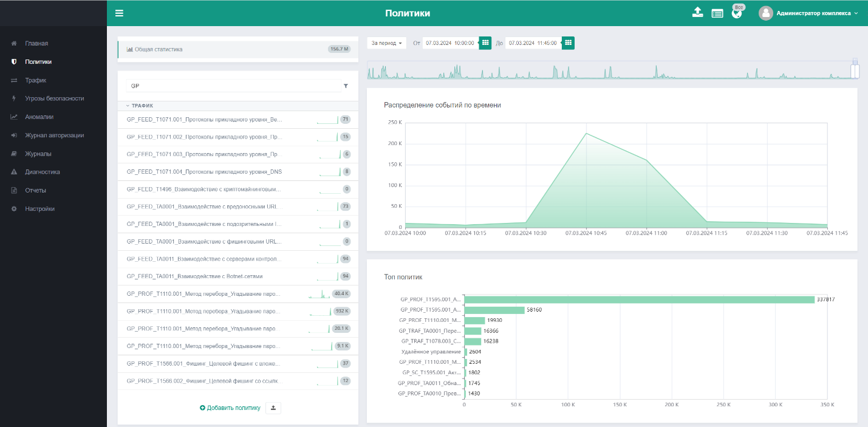
Task: Select GP_FEED_T1071.004 DNS policy
Action: click(204, 172)
